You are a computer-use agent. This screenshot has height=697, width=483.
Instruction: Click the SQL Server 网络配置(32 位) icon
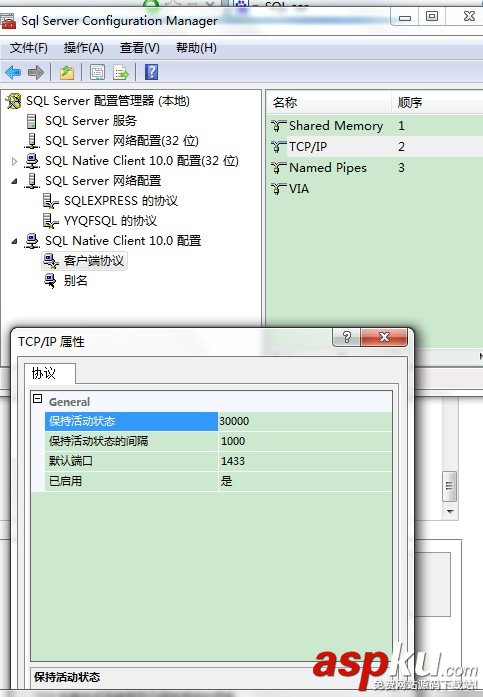click(32, 141)
